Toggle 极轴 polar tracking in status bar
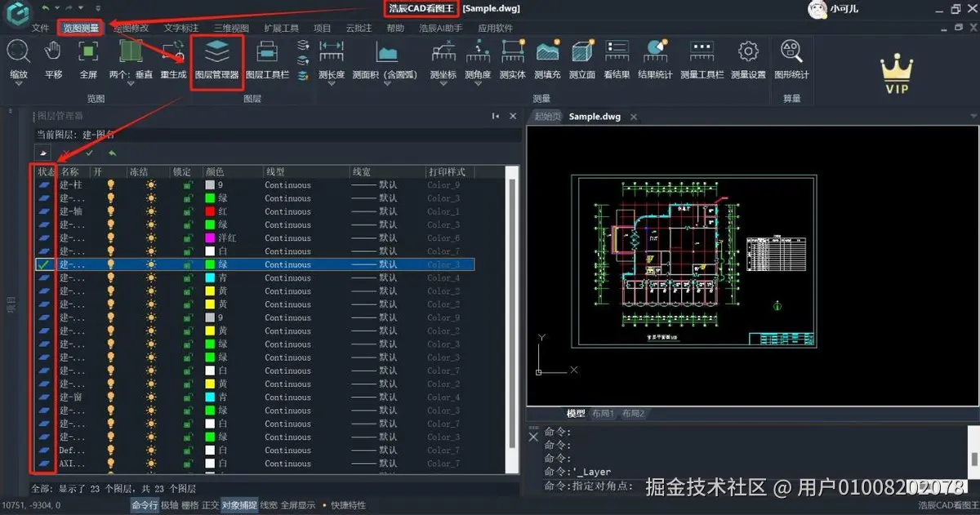 [169, 505]
